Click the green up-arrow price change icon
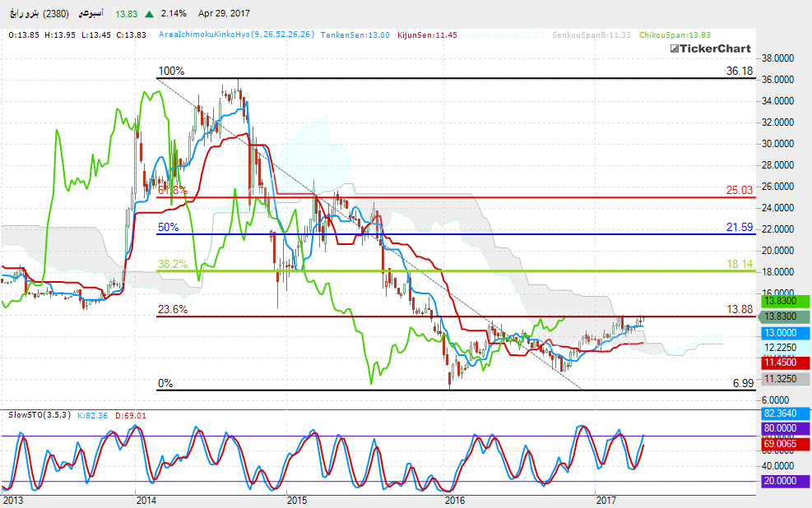The image size is (812, 508). [149, 14]
